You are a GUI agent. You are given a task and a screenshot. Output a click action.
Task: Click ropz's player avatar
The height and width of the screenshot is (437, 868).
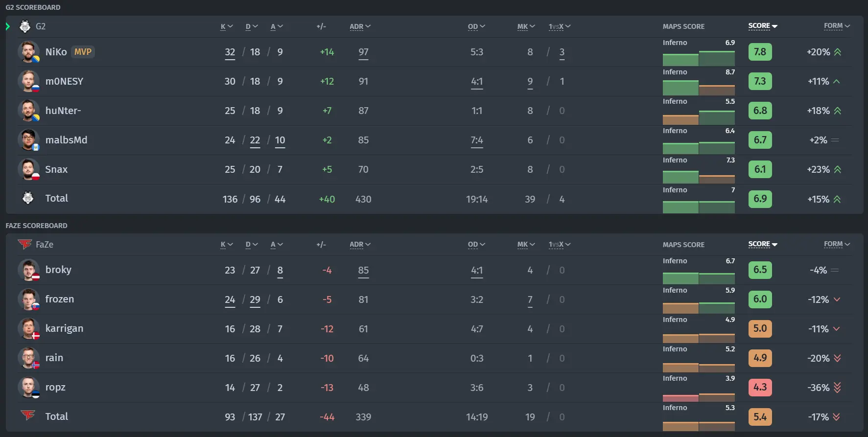[x=28, y=388]
